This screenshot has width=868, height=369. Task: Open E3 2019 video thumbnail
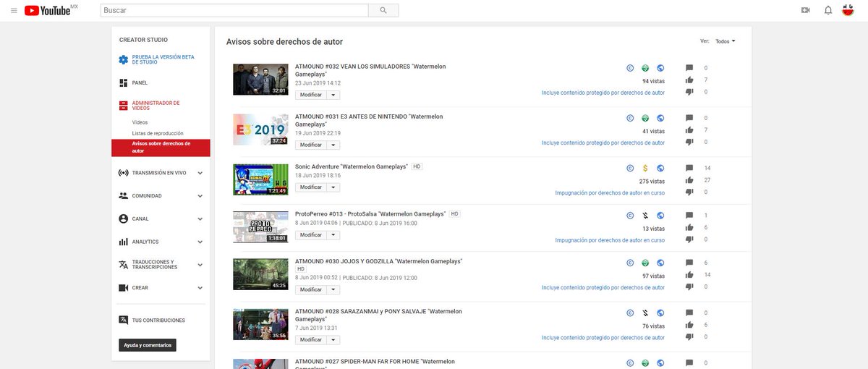pos(260,130)
